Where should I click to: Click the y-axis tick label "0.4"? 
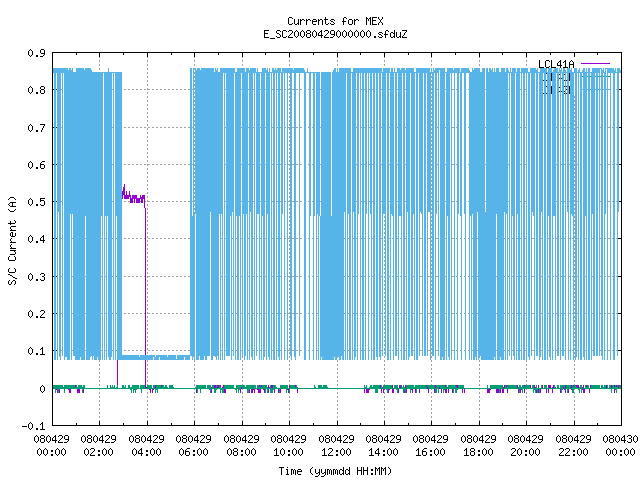36,239
